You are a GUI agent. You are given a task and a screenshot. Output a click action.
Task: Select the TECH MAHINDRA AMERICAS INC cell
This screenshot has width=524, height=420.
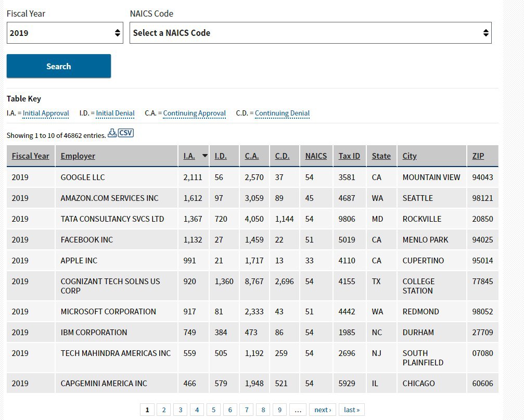coord(116,358)
